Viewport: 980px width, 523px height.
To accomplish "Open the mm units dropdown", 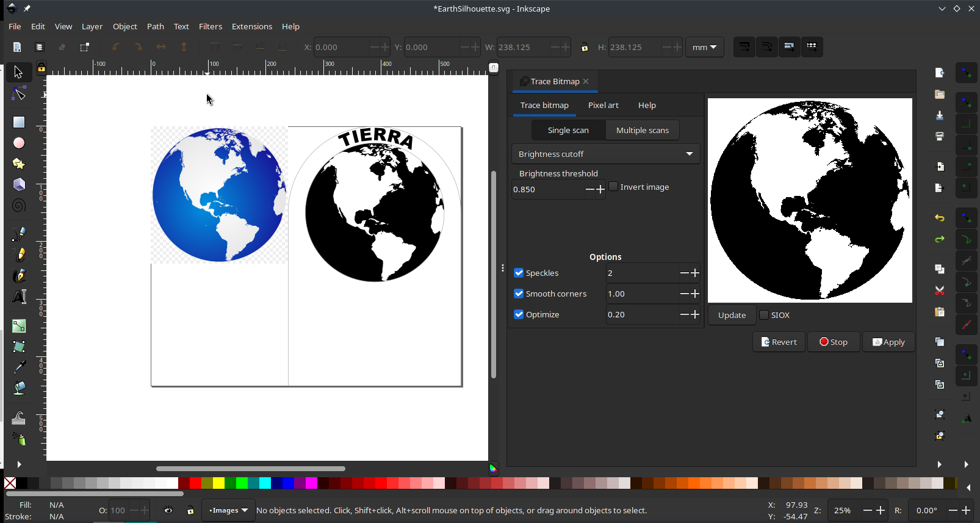I will click(705, 47).
